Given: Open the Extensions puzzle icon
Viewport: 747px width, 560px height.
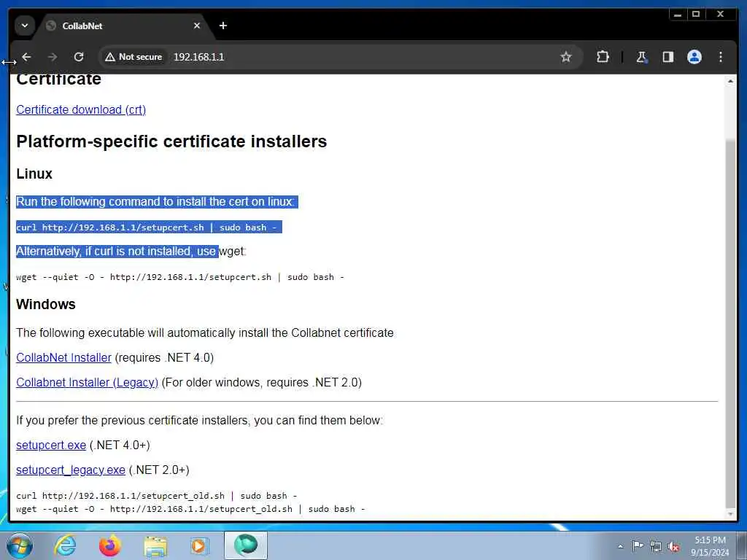Looking at the screenshot, I should pos(603,57).
